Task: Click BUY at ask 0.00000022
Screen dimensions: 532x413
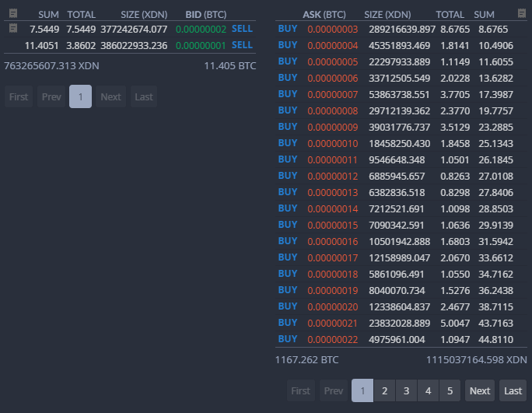Action: tap(288, 338)
